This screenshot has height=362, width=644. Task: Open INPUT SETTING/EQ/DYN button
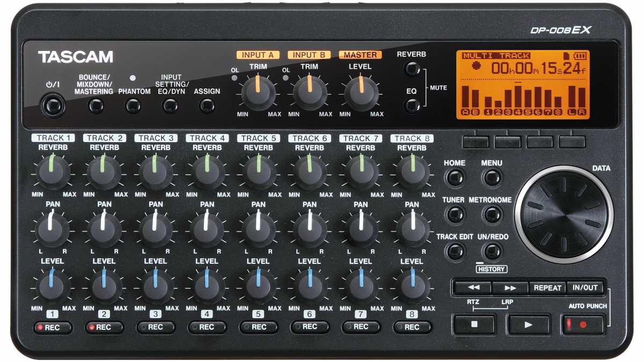[170, 106]
